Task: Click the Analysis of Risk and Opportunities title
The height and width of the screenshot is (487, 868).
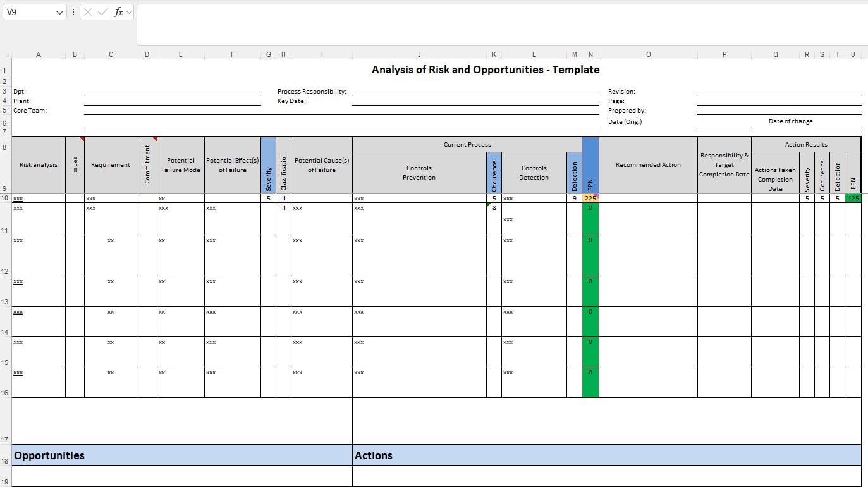Action: tap(486, 70)
